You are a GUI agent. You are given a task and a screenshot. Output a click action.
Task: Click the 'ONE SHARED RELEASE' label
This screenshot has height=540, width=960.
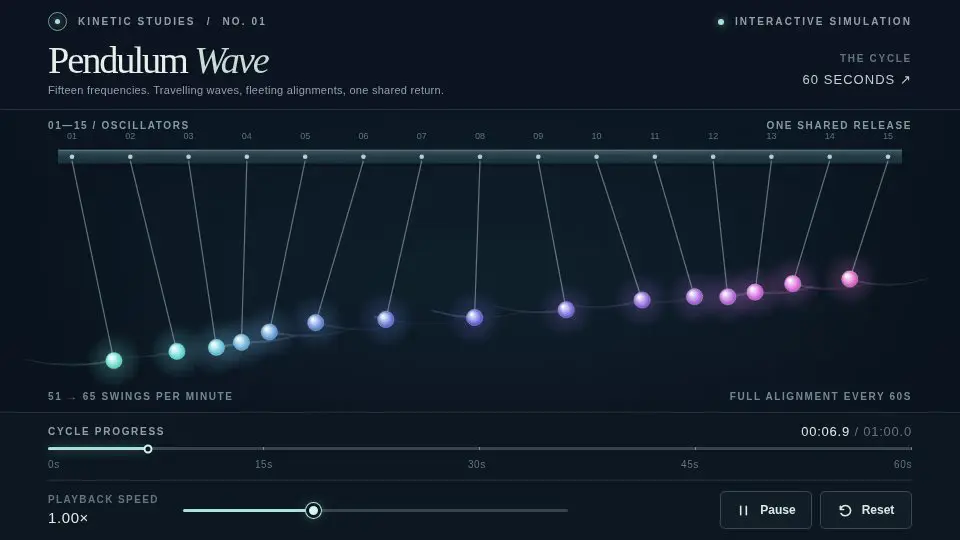[x=838, y=125]
